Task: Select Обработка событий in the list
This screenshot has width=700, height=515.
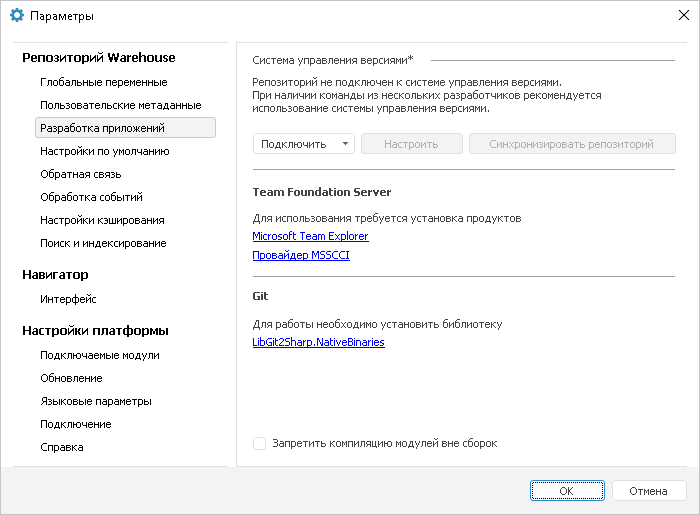Action: [92, 197]
